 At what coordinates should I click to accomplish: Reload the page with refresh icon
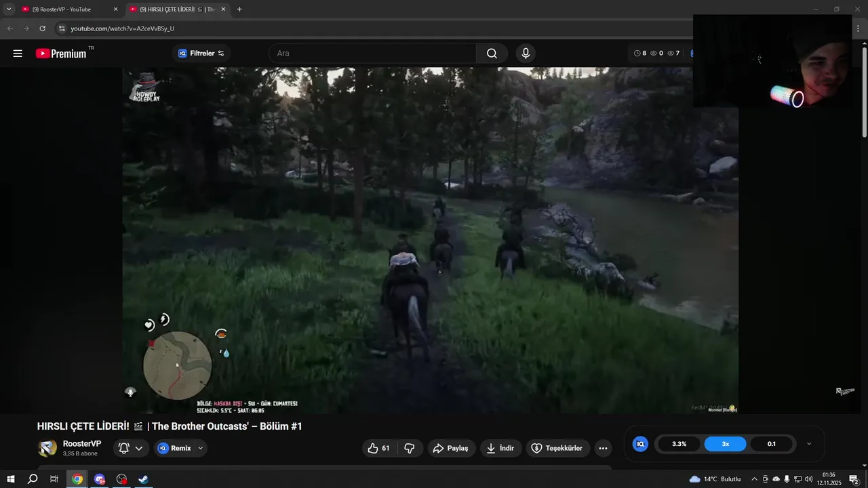click(42, 28)
